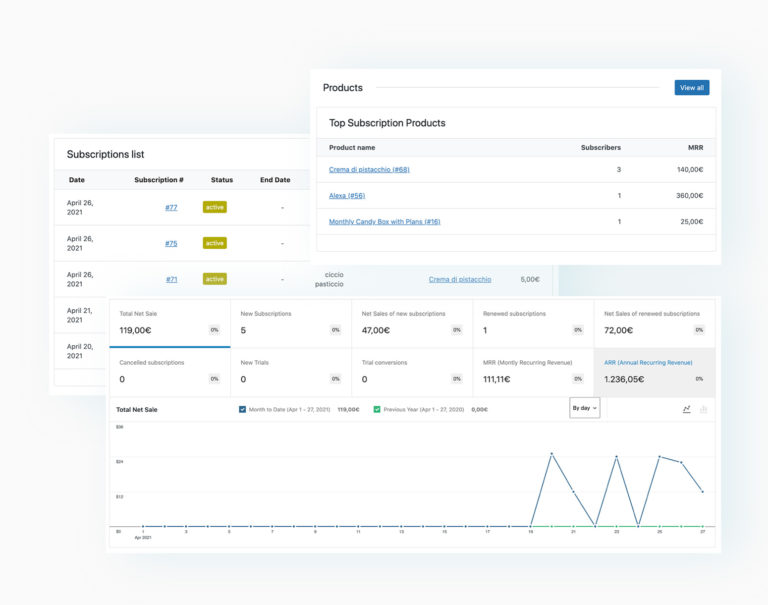768x605 pixels.
Task: Click active status badge for subscription #77
Action: [214, 207]
